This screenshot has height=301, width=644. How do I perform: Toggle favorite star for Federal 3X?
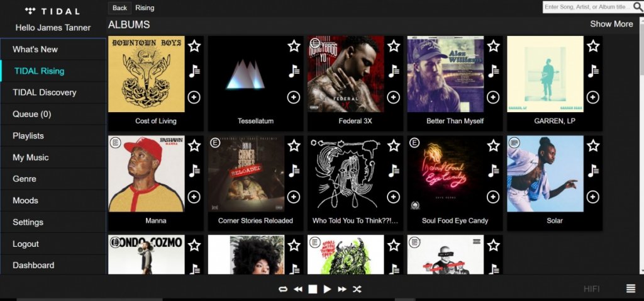click(x=394, y=46)
